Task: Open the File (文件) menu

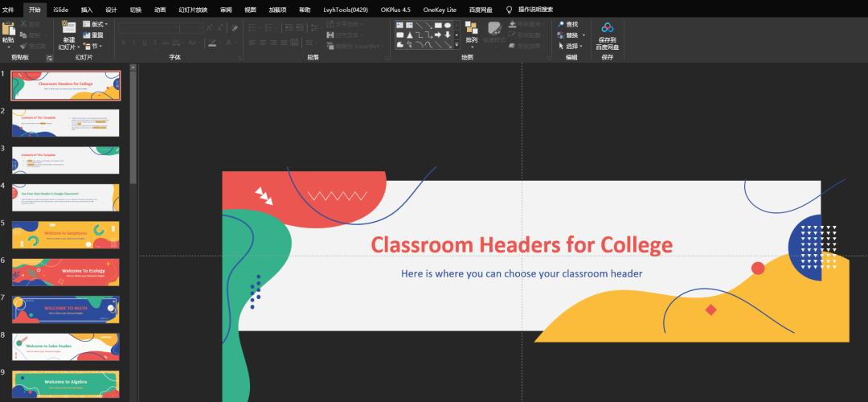Action: click(x=8, y=10)
